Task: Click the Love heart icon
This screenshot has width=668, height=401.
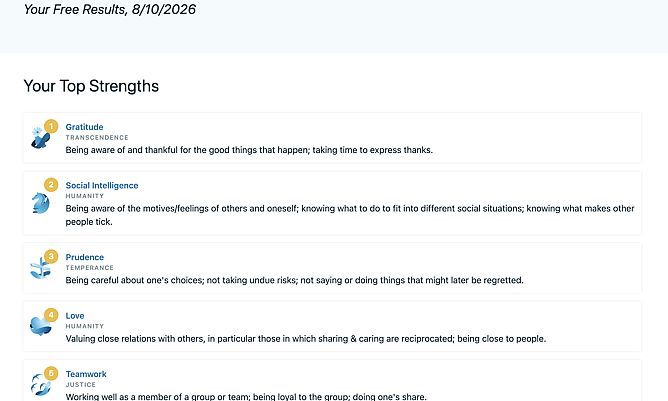Action: tap(40, 326)
